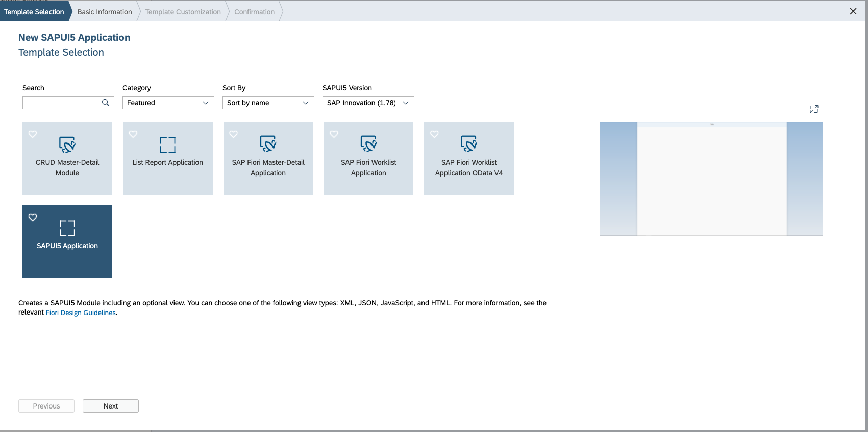868x432 pixels.
Task: Click the template preview thumbnail
Action: (711, 179)
